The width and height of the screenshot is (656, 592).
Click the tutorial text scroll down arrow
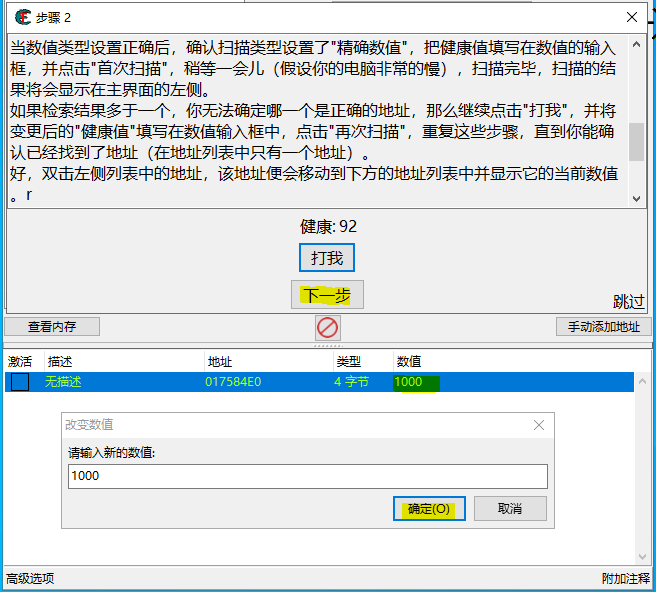tap(636, 198)
